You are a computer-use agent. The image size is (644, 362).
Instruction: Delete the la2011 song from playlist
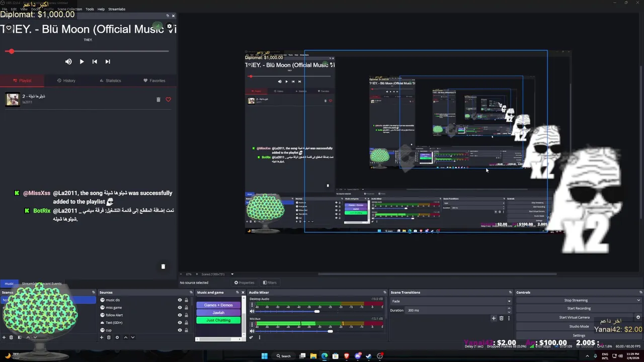coord(158,100)
